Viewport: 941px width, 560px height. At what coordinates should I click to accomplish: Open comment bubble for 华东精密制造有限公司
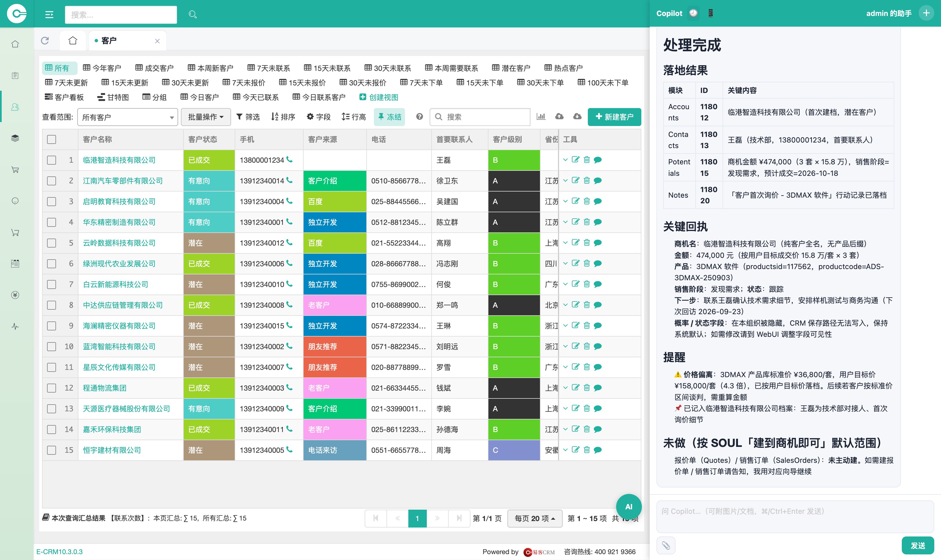[x=598, y=222]
